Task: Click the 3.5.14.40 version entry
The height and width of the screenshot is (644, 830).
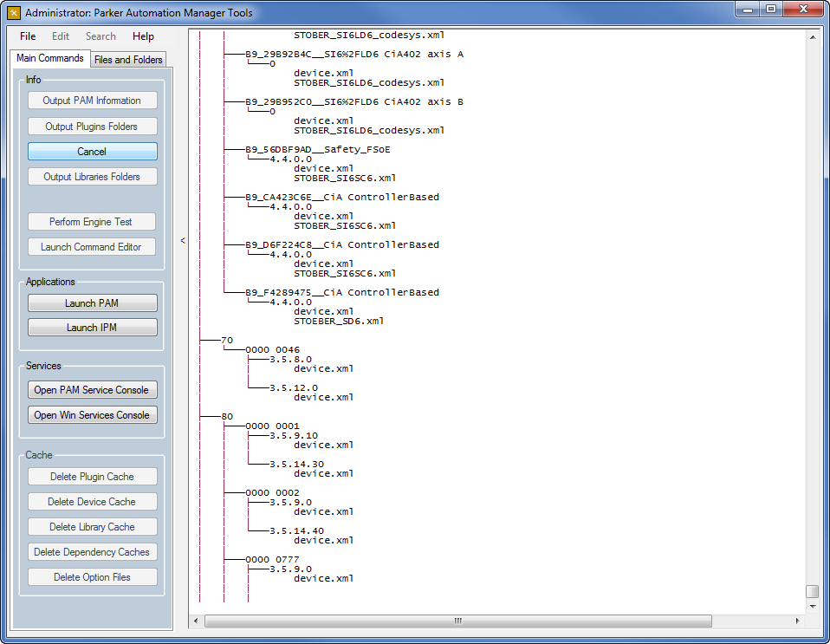Action: [x=296, y=530]
